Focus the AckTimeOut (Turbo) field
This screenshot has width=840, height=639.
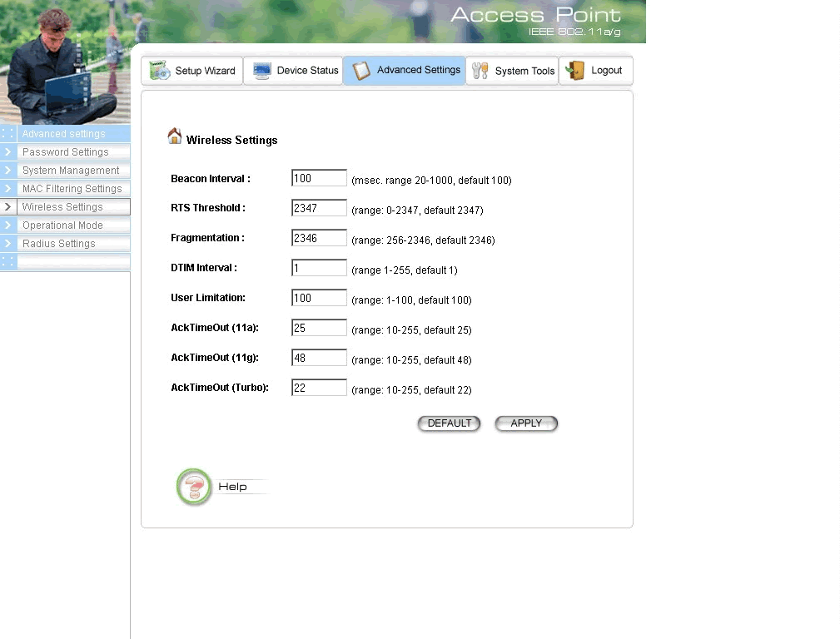point(319,388)
